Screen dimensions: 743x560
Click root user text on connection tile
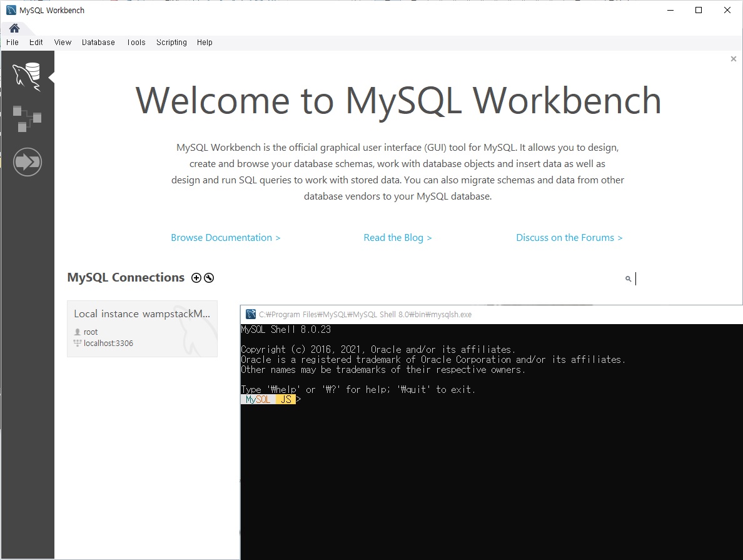tap(91, 332)
